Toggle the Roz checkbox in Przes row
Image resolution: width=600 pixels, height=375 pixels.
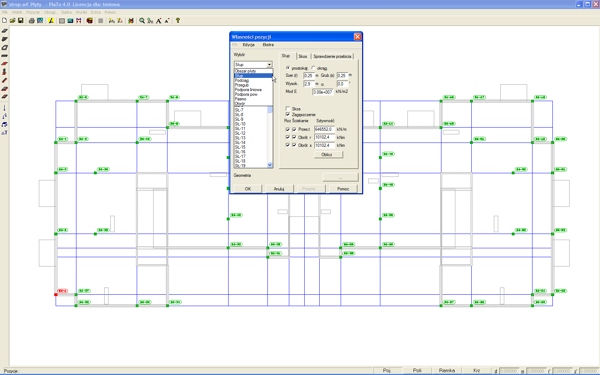[288, 129]
